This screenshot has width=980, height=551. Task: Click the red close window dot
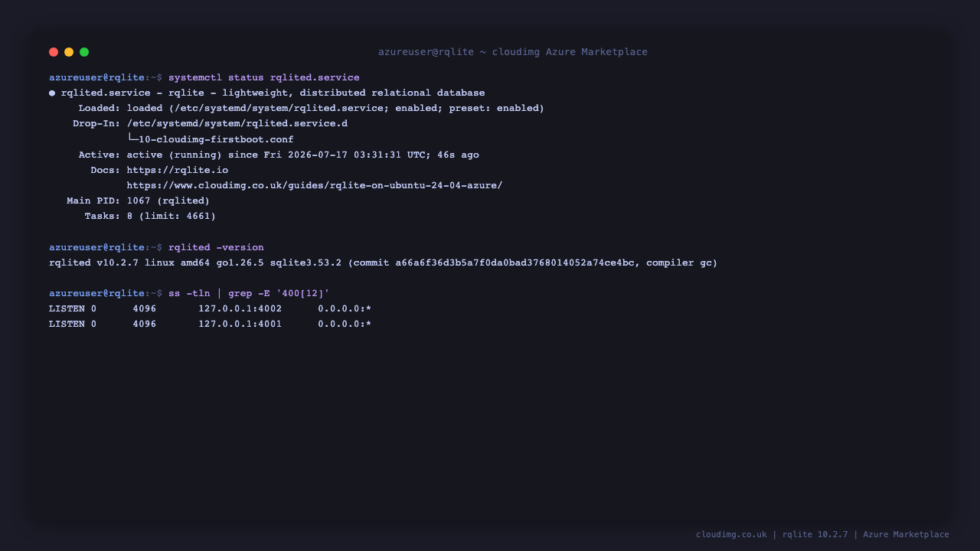(x=54, y=52)
